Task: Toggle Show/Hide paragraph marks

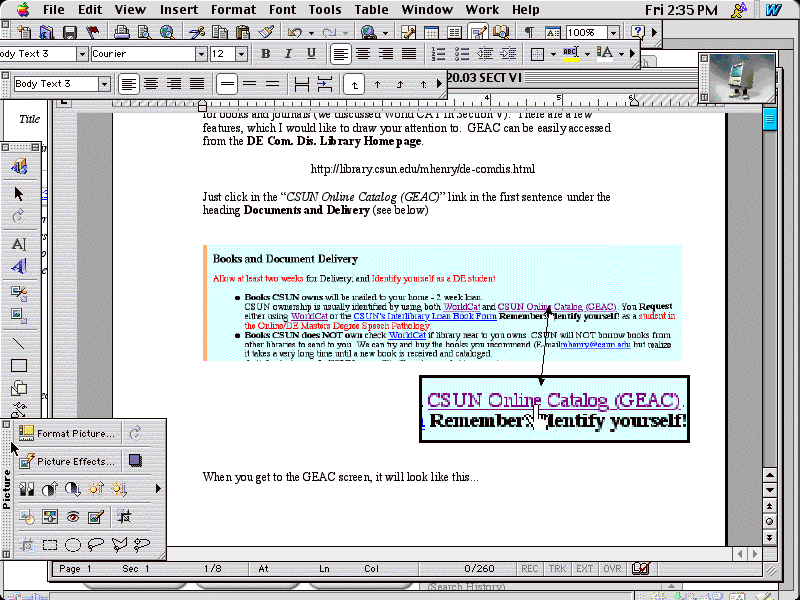Action: 529,33
